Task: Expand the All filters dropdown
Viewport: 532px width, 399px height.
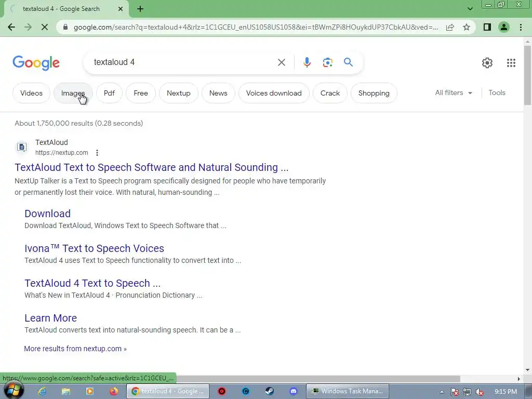Action: [x=454, y=92]
